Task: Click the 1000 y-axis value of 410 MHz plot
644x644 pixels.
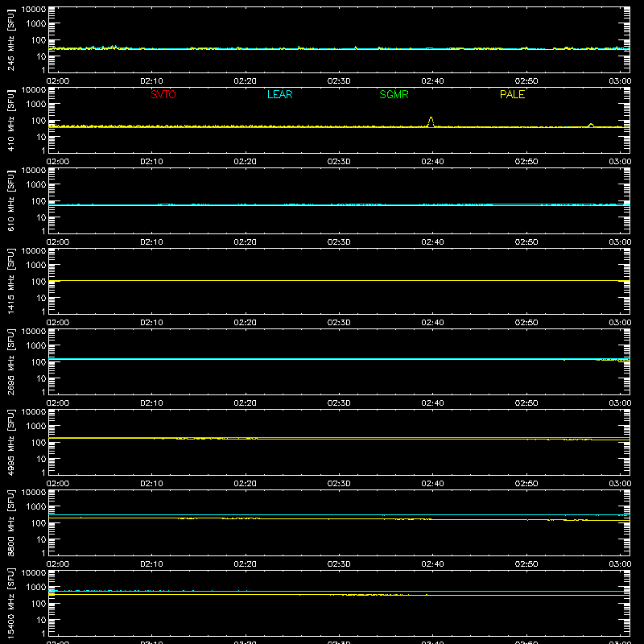Action: [36, 105]
